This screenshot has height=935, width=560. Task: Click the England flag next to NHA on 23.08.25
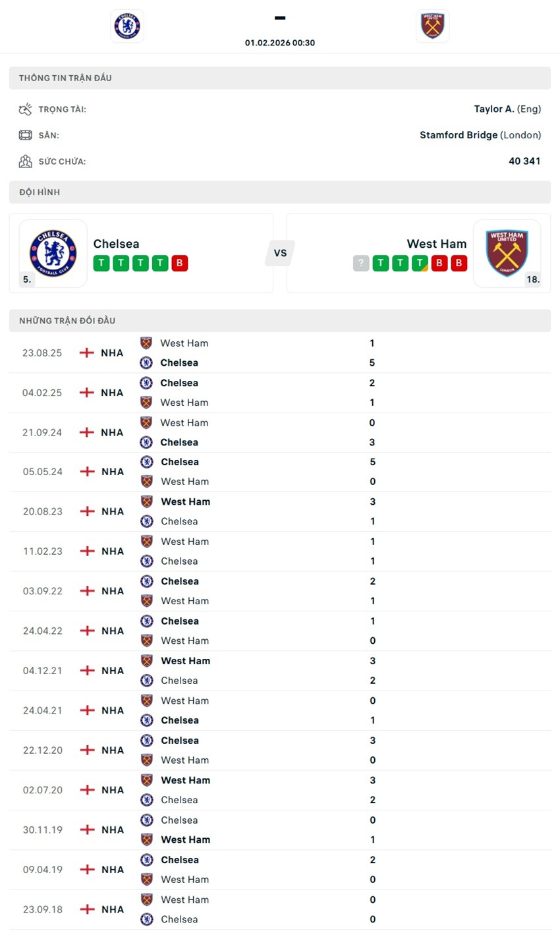[86, 353]
